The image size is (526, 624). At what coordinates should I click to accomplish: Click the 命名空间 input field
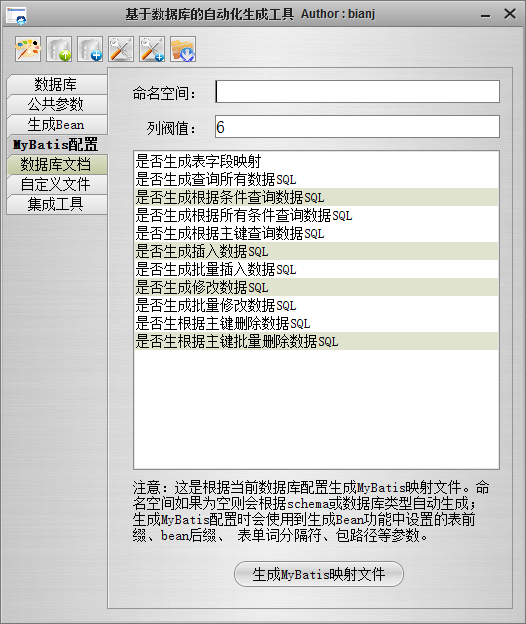357,92
